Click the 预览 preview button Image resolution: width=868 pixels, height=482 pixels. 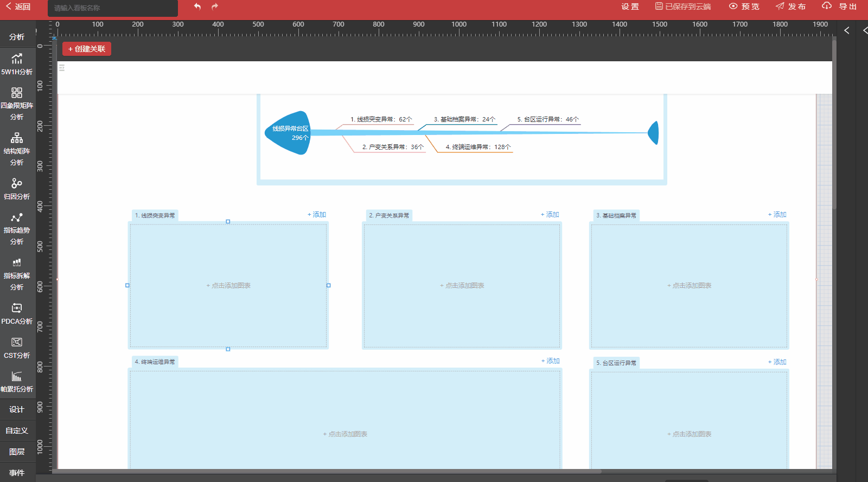tap(744, 7)
